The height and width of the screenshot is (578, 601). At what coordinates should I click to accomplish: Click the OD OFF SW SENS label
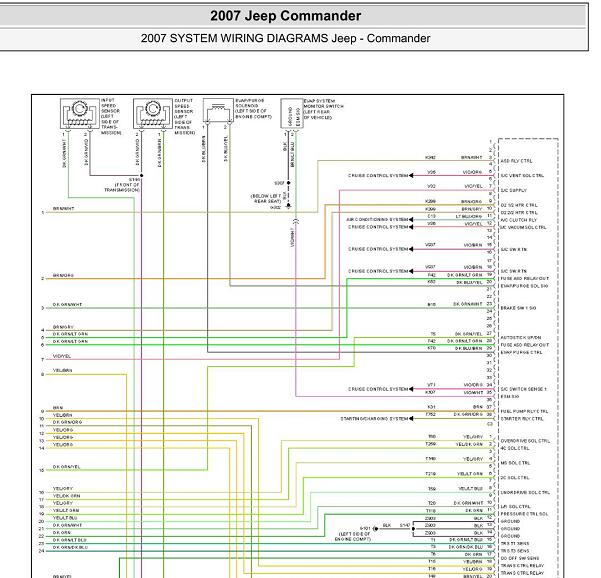click(520, 558)
